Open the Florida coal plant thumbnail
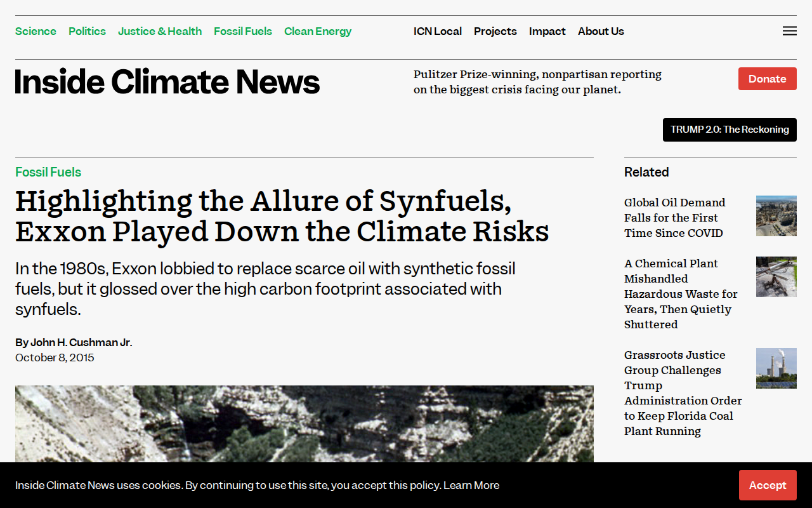The width and height of the screenshot is (812, 508). (776, 368)
